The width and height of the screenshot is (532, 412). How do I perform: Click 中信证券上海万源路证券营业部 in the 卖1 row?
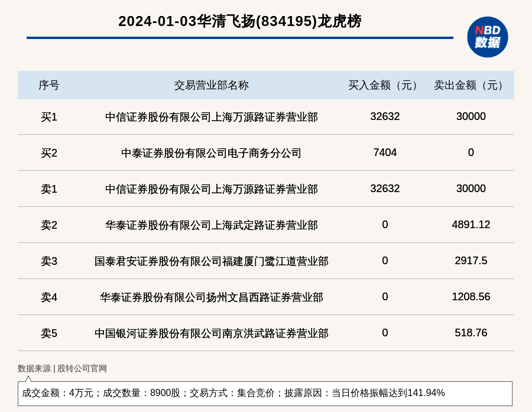click(212, 189)
